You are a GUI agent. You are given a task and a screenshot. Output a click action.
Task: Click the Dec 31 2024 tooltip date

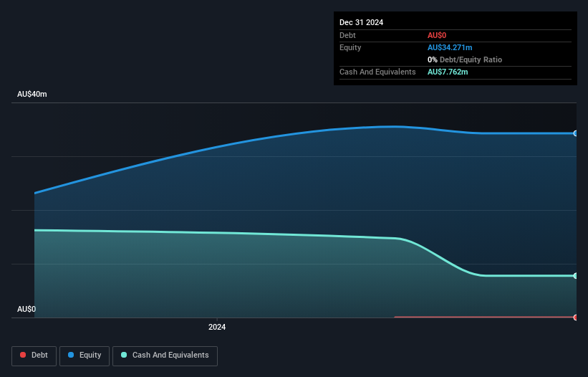point(361,22)
